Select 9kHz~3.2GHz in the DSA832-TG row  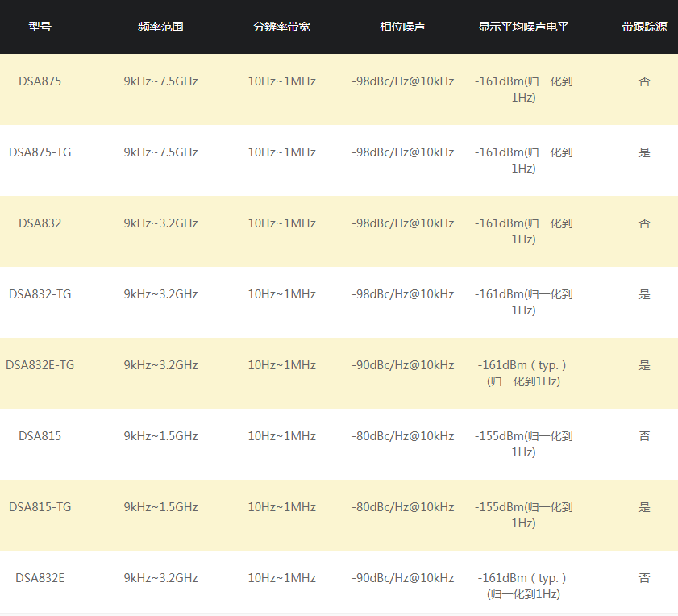click(161, 294)
